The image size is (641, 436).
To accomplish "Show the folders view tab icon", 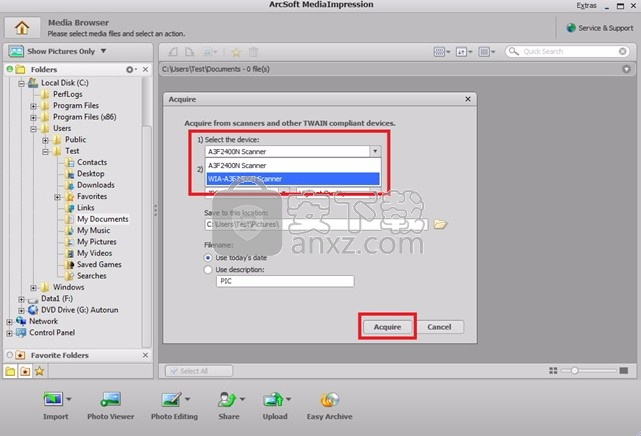I will (10, 371).
